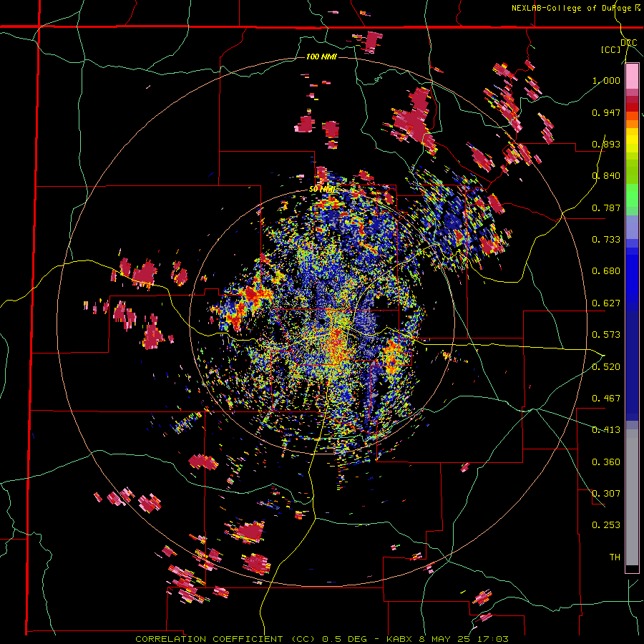Click the "TH" threshold label
Image resolution: width=644 pixels, height=644 pixels.
point(615,557)
